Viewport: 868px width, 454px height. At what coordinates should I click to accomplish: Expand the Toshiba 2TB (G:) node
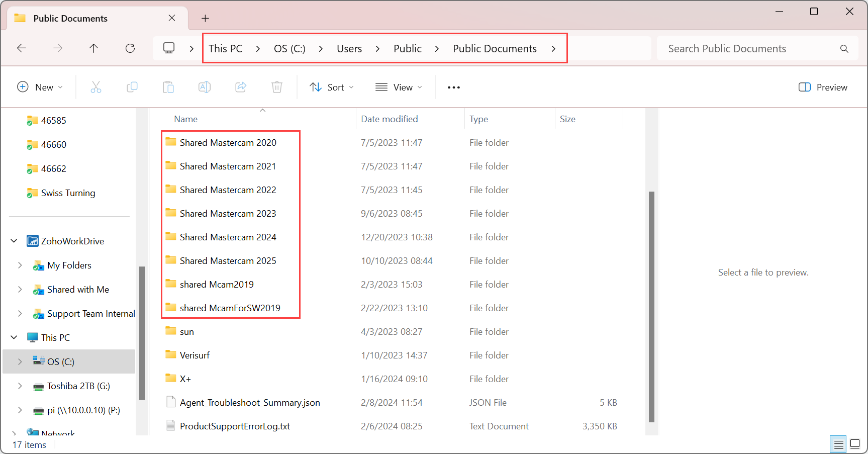pos(20,386)
